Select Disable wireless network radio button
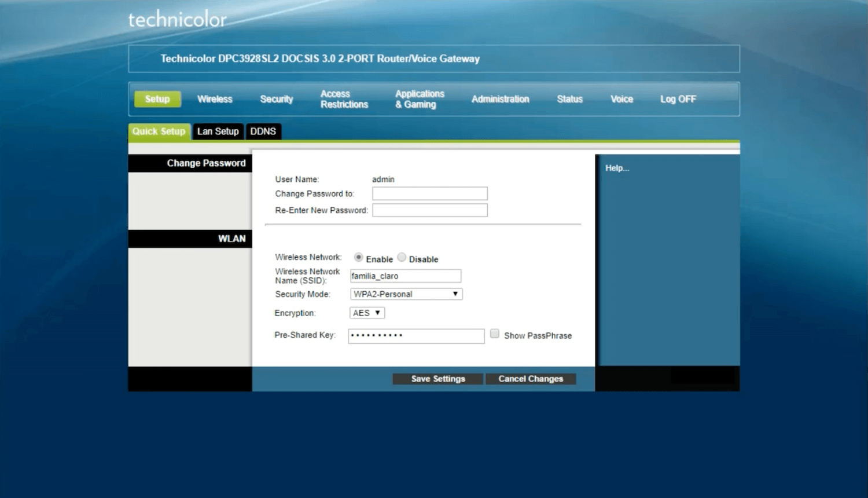This screenshot has width=868, height=498. (402, 257)
